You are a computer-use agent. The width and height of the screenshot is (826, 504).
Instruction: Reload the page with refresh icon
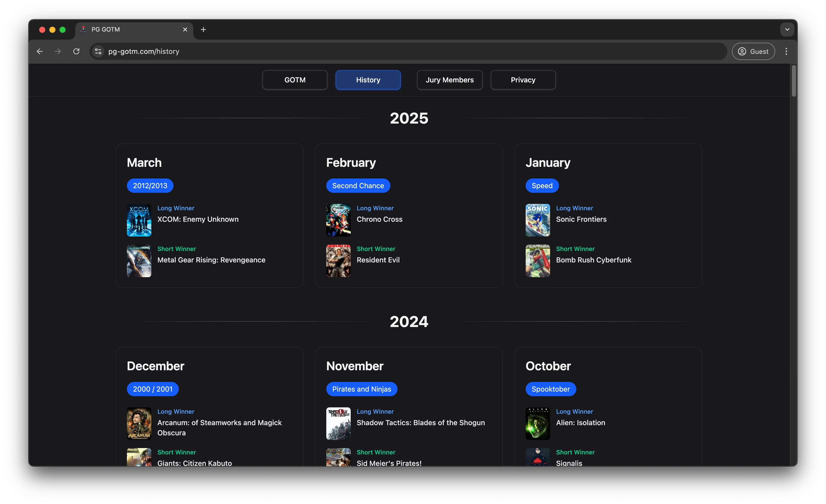(x=77, y=51)
